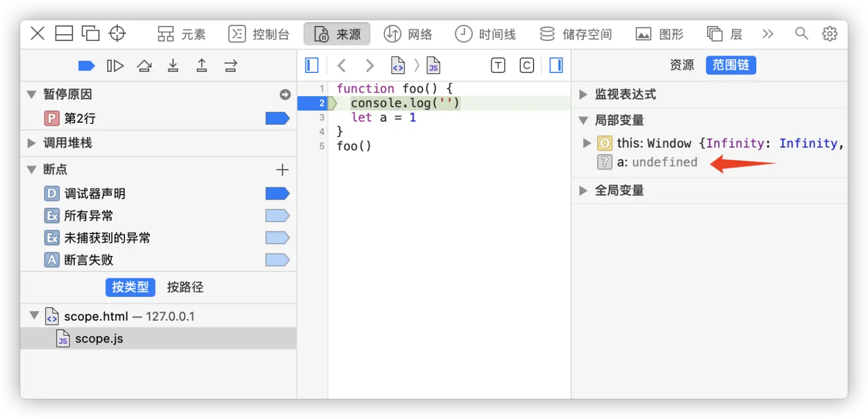Click line number 3 in gutter

(321, 117)
